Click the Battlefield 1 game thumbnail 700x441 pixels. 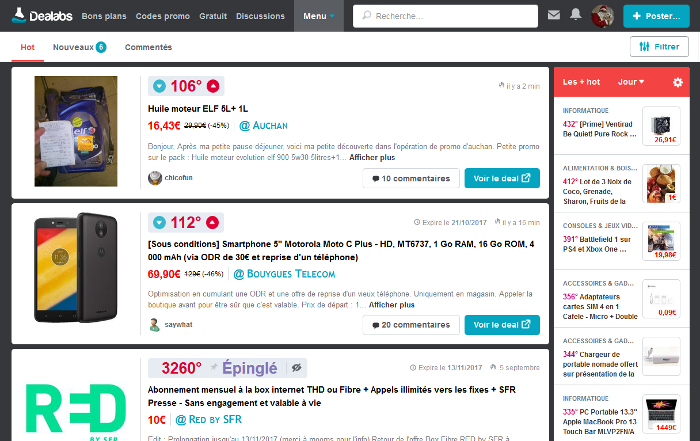click(x=661, y=241)
